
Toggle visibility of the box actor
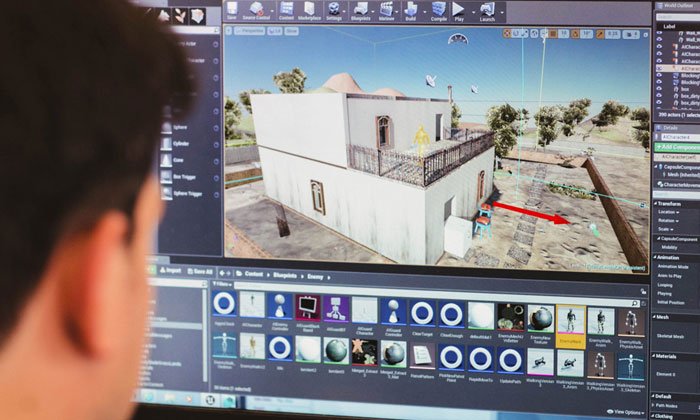click(659, 89)
